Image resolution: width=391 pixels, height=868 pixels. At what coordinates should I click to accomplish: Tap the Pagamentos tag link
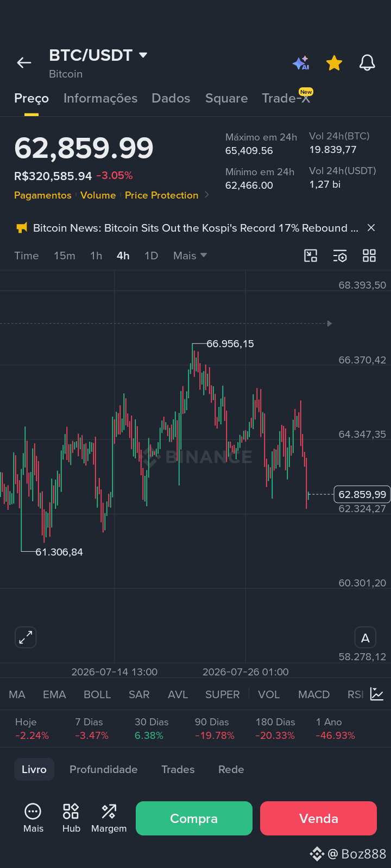(43, 195)
